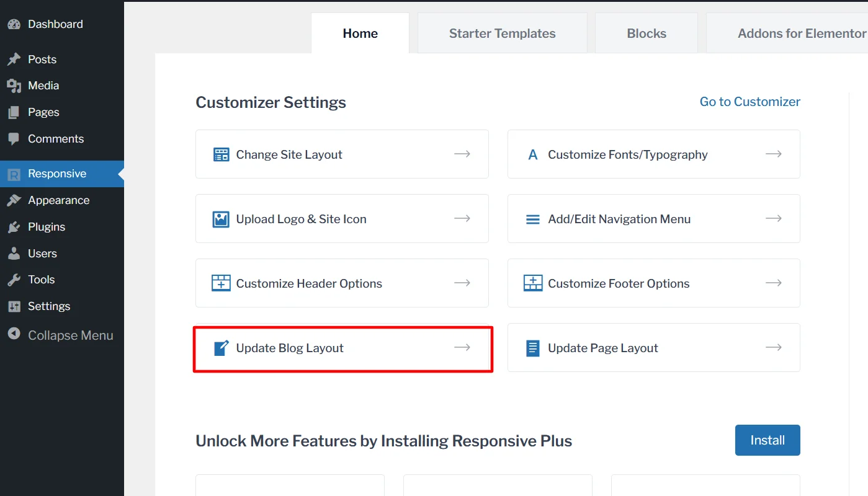Click the Posts pushpin icon
The height and width of the screenshot is (496, 868).
tap(14, 60)
